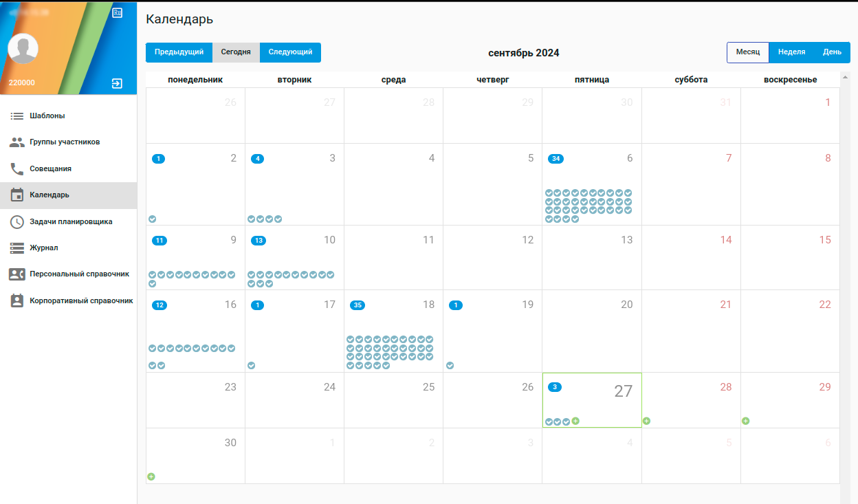Open Шаблоны via its list icon
Screen dimensions: 858x504
point(17,116)
